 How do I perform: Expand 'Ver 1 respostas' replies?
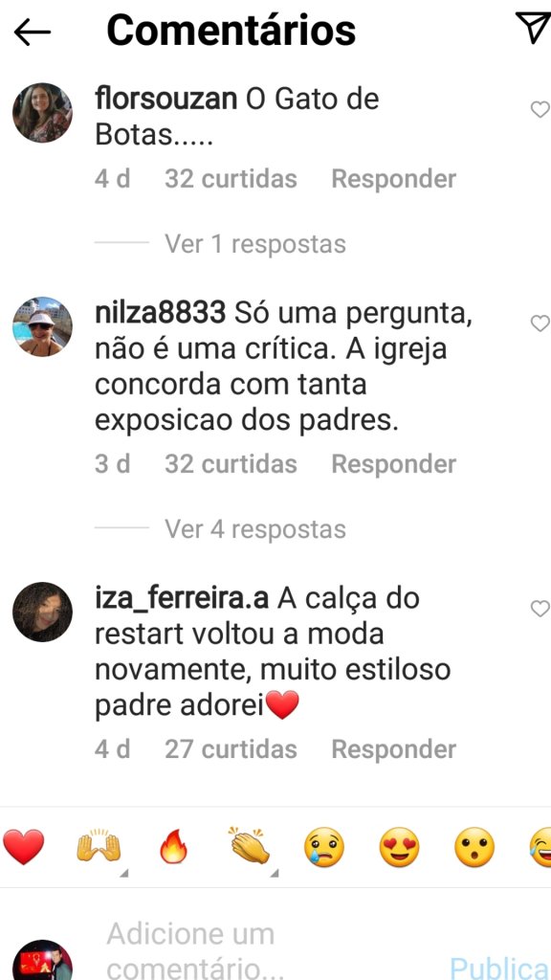click(x=254, y=244)
